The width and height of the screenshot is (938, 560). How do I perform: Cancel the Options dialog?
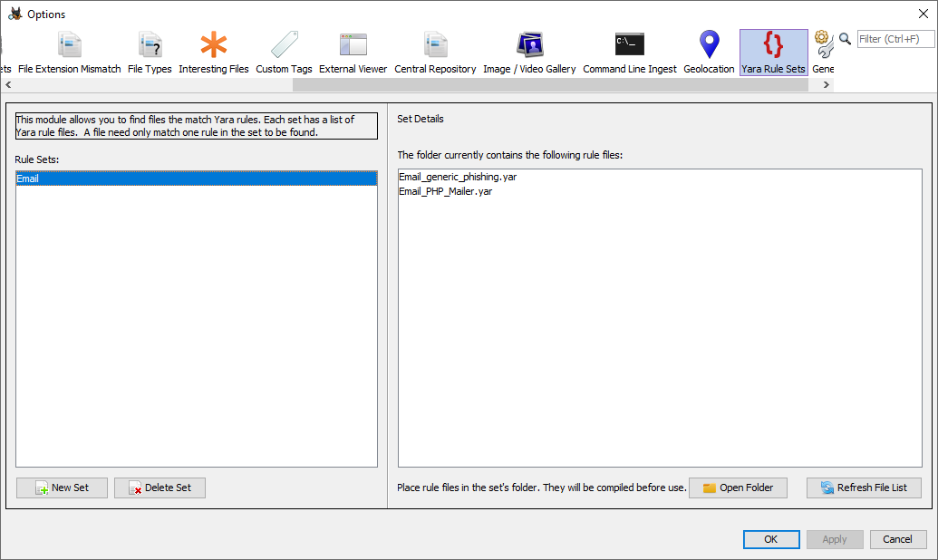898,539
